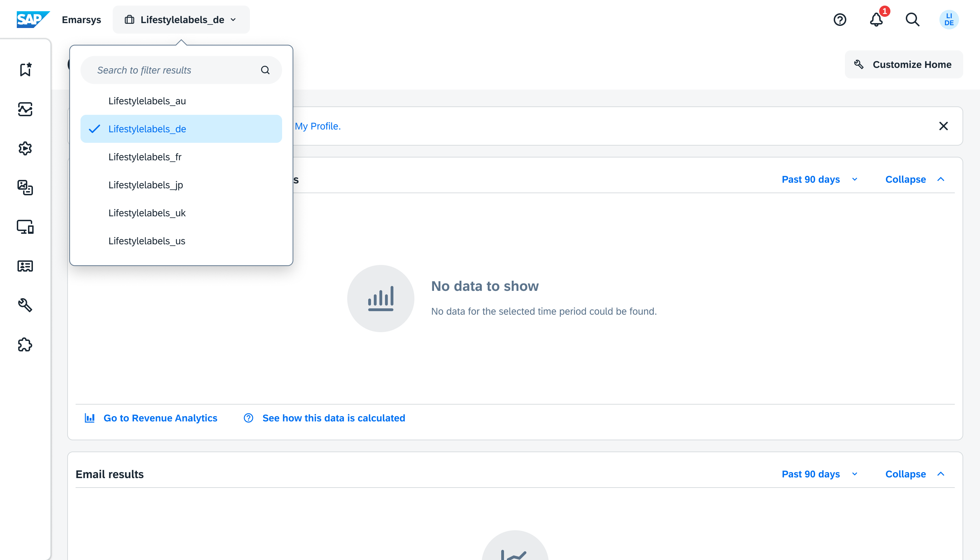Click the Email results section title

point(110,474)
